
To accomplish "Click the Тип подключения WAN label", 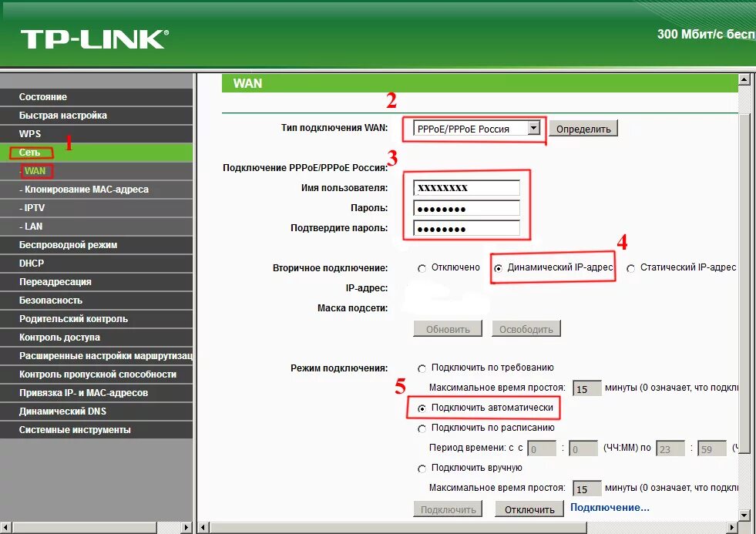I will (334, 128).
